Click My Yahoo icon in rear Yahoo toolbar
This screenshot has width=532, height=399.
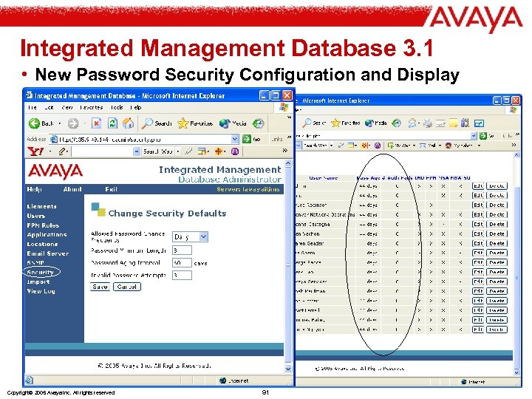pyautogui.click(x=449, y=146)
